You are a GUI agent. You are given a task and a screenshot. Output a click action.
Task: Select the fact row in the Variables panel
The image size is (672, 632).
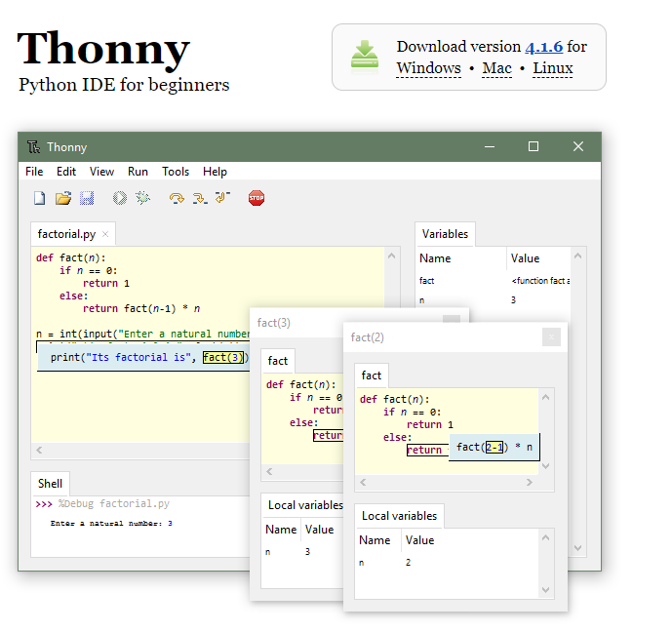click(x=494, y=281)
